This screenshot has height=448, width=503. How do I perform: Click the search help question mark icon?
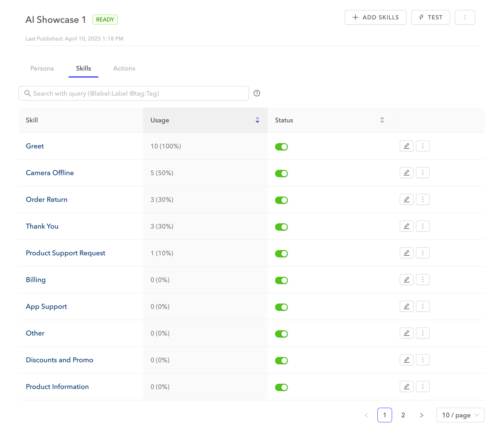click(257, 93)
